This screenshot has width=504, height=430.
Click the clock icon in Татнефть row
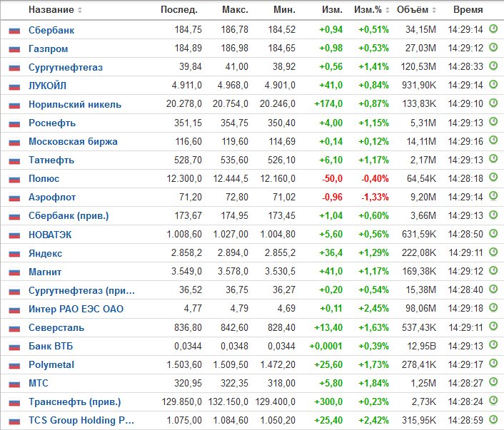point(493,159)
